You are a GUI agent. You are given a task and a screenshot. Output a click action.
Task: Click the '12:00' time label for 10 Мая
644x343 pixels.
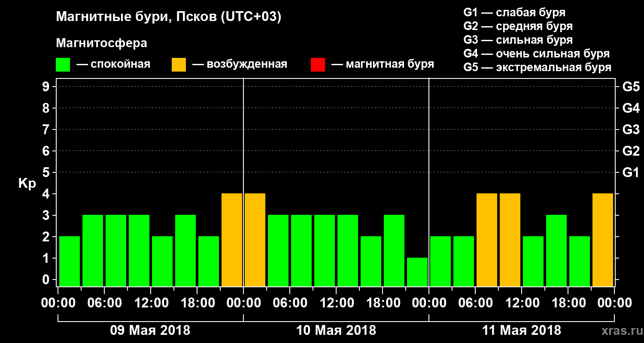pyautogui.click(x=337, y=303)
